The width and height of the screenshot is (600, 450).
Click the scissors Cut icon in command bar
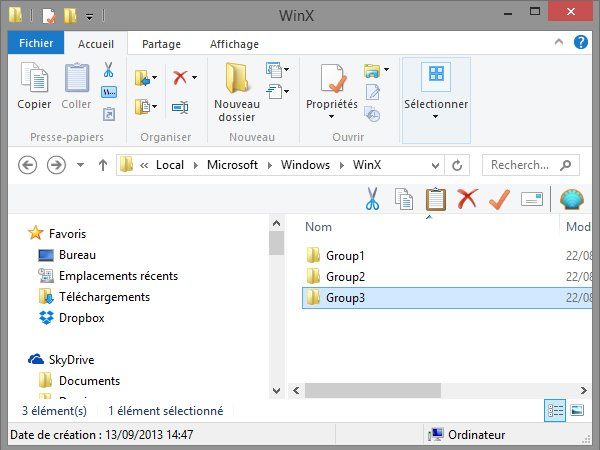click(372, 199)
